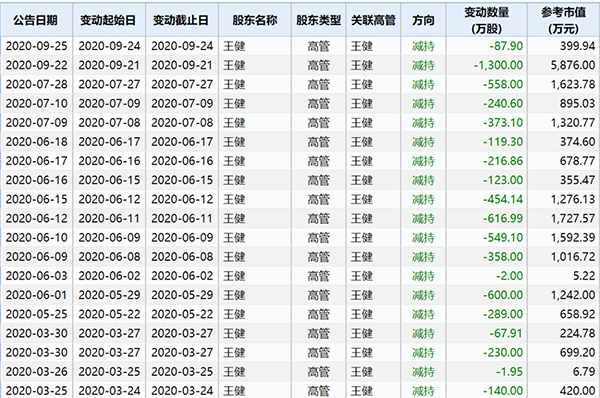Select announcement date 2020-09-25
Screen dimensions: 600x398
pos(36,46)
